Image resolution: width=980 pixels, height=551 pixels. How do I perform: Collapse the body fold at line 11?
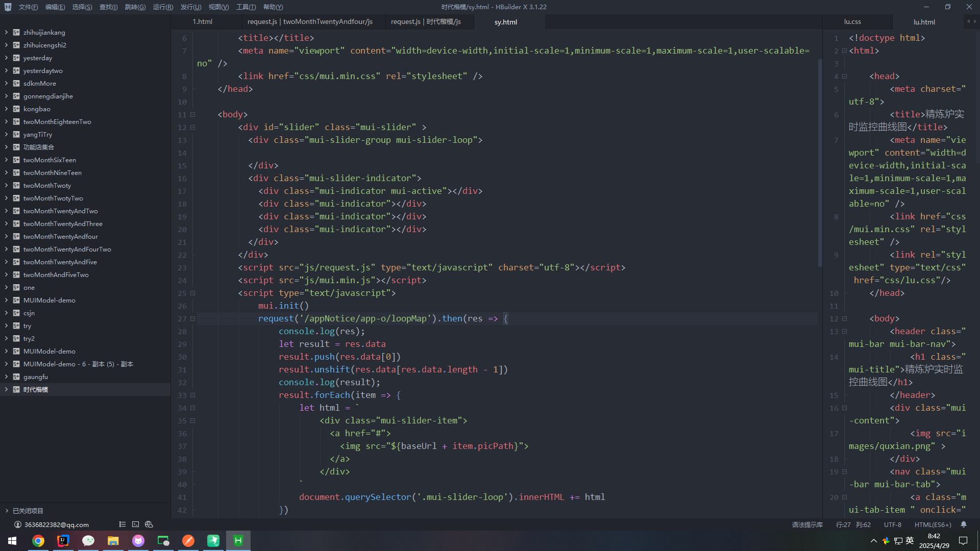[192, 114]
